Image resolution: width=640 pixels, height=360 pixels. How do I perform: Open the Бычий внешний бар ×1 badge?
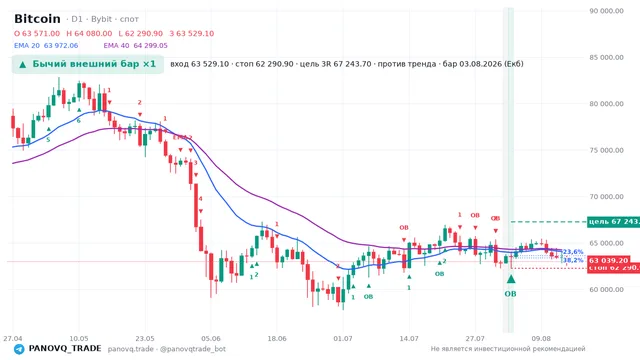click(x=88, y=64)
